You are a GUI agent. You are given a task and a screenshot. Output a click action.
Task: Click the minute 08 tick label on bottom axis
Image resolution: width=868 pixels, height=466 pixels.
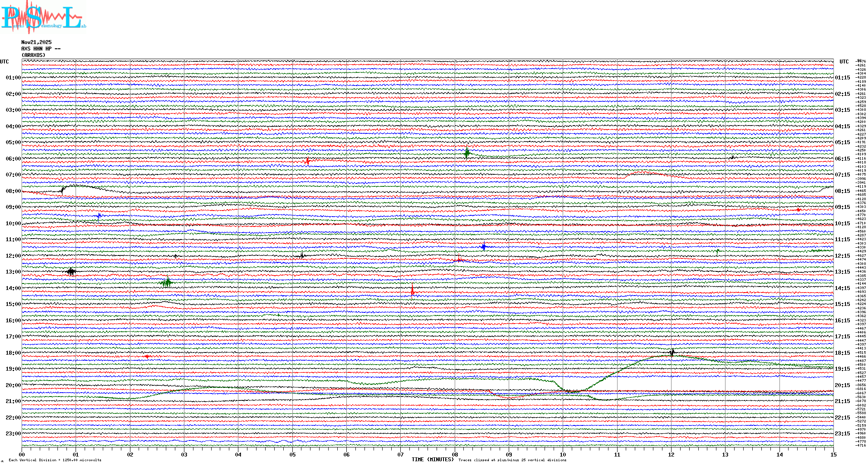tap(455, 454)
